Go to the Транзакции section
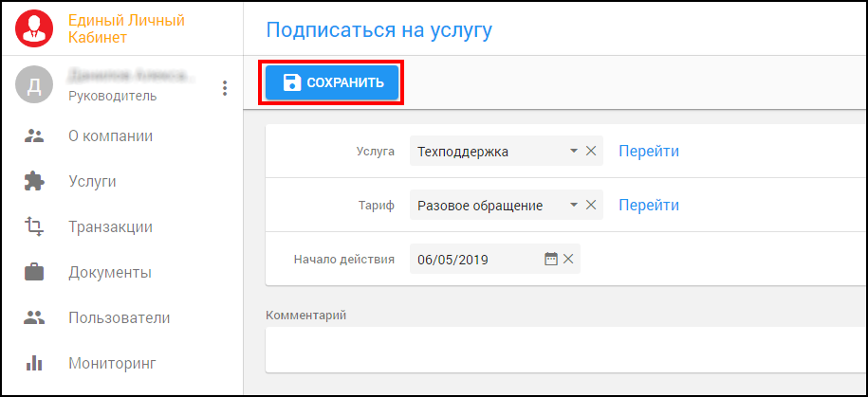The image size is (868, 397). click(110, 226)
